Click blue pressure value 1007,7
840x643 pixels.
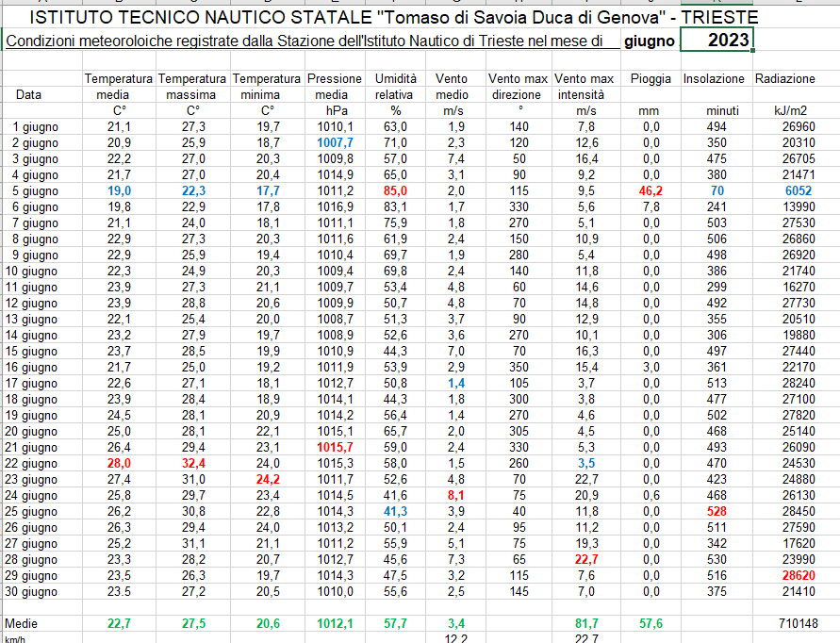335,143
